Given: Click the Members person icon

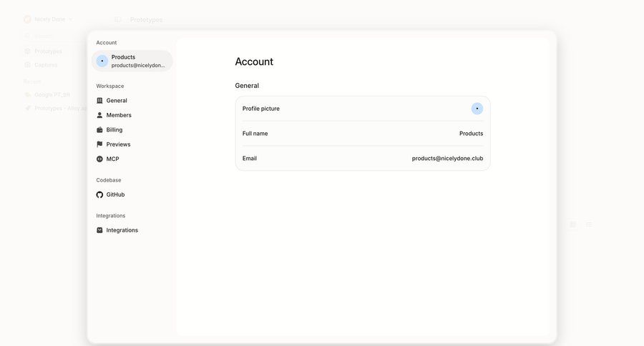Looking at the screenshot, I should [99, 115].
